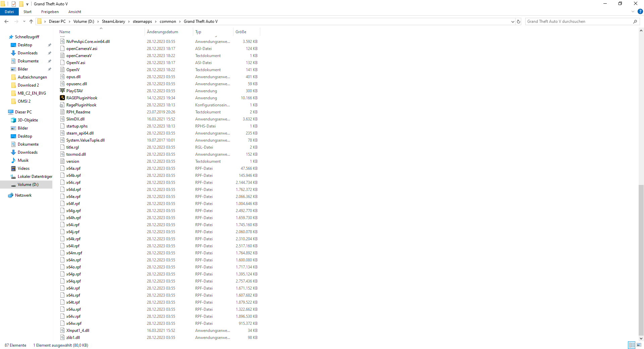This screenshot has width=644, height=349.
Task: Switch to large icons view in status bar
Action: [x=639, y=345]
